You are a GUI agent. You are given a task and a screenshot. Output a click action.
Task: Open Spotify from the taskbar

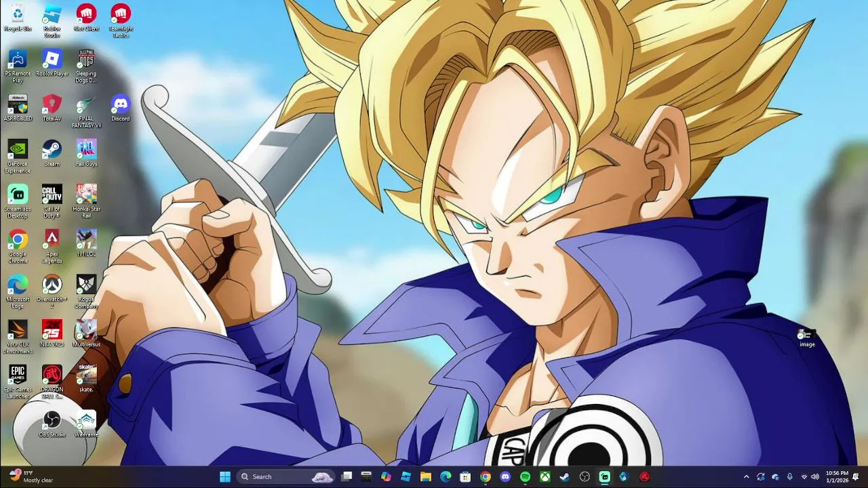[x=525, y=476]
